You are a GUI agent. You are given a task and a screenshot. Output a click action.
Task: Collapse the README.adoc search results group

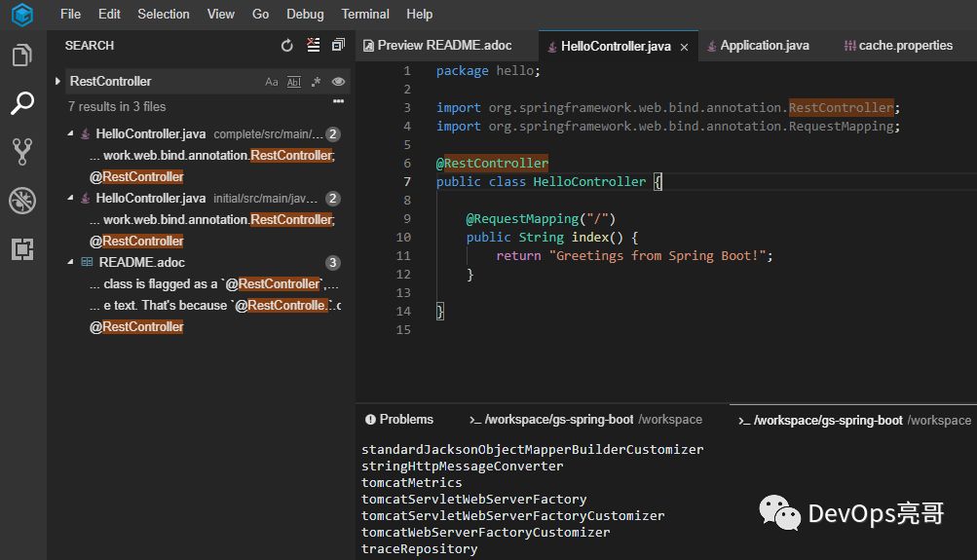[71, 263]
